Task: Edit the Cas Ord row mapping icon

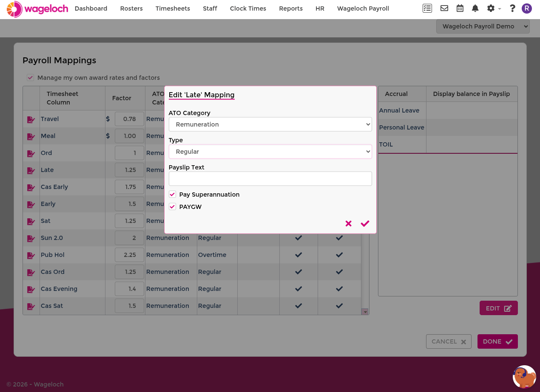Action: 31,272
